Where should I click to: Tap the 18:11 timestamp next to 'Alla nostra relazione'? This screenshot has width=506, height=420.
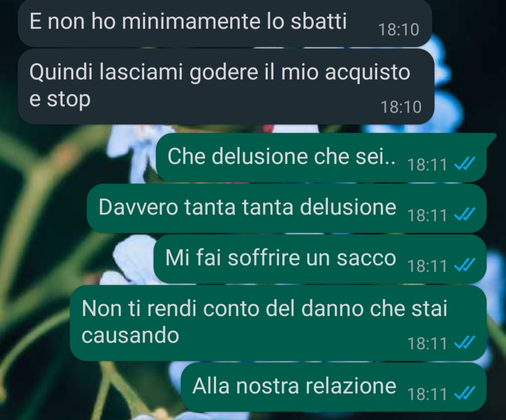click(427, 394)
